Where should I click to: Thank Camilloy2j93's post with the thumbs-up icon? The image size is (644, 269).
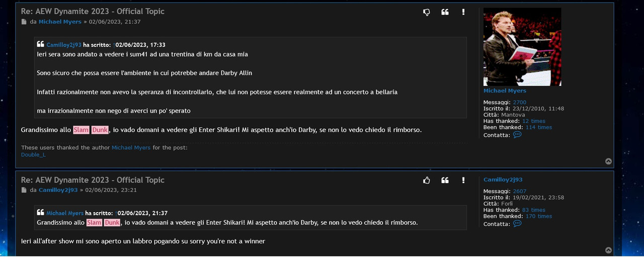click(x=427, y=180)
